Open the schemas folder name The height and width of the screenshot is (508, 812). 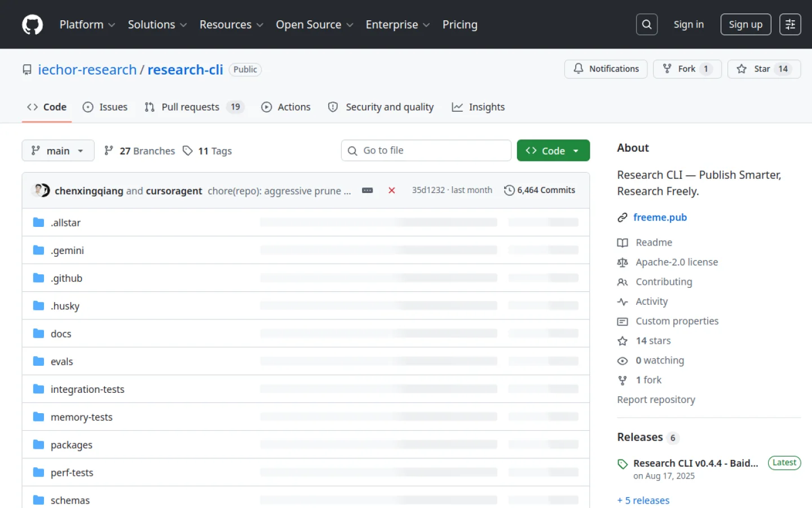tap(70, 501)
